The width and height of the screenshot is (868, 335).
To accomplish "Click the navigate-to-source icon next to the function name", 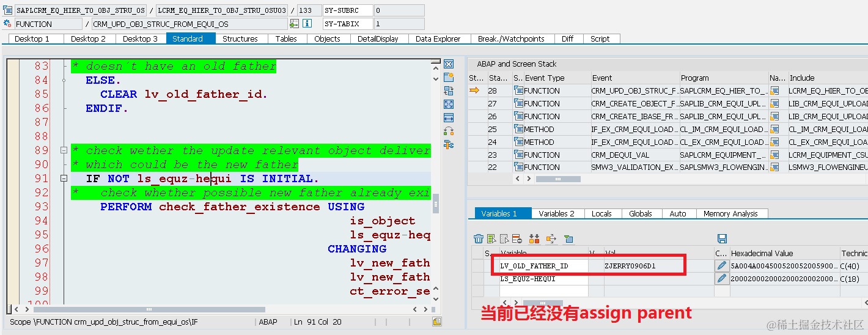I will click(x=294, y=24).
